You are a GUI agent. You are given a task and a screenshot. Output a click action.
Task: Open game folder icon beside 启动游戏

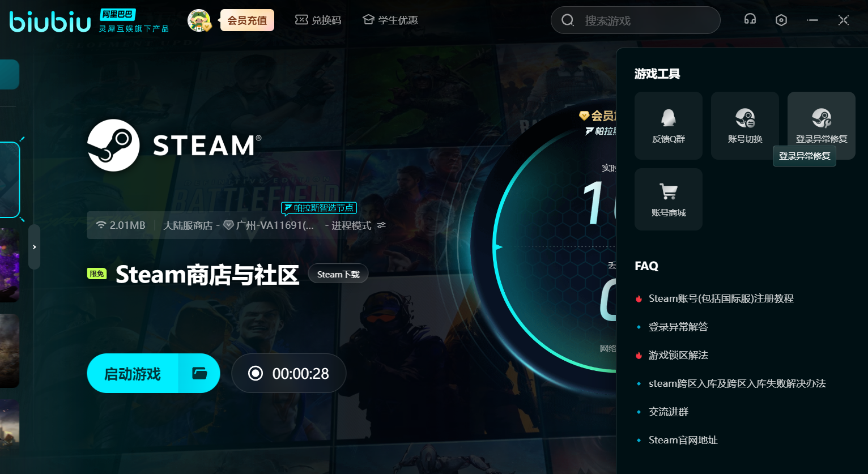click(x=199, y=373)
